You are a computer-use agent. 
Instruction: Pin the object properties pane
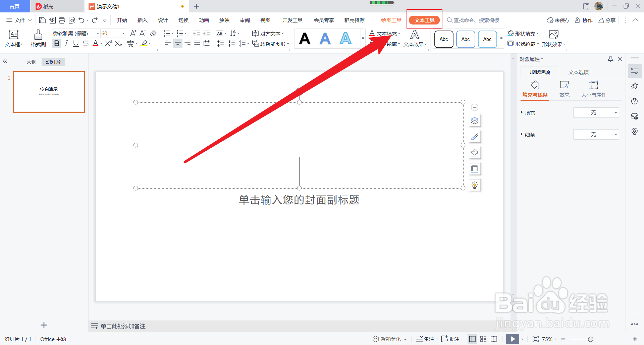point(610,59)
